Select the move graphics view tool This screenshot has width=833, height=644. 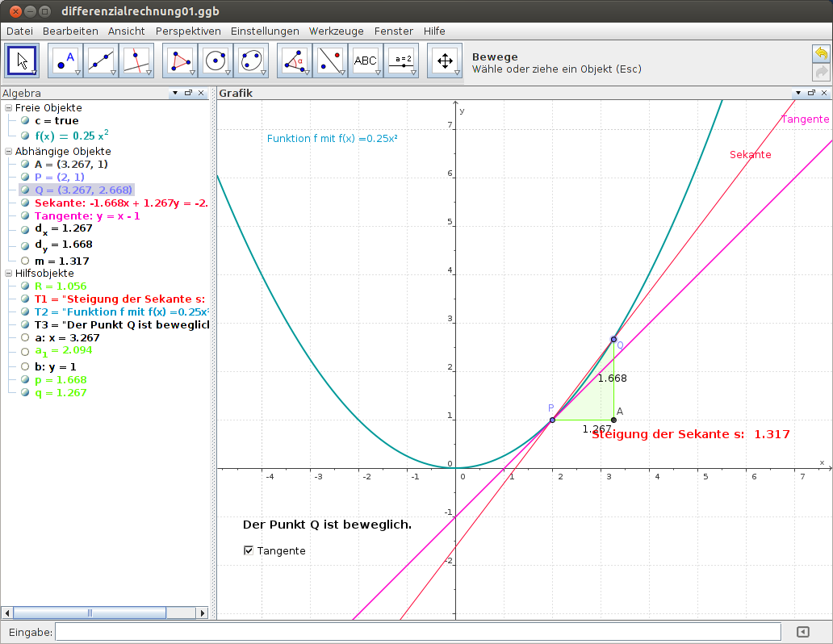point(445,60)
